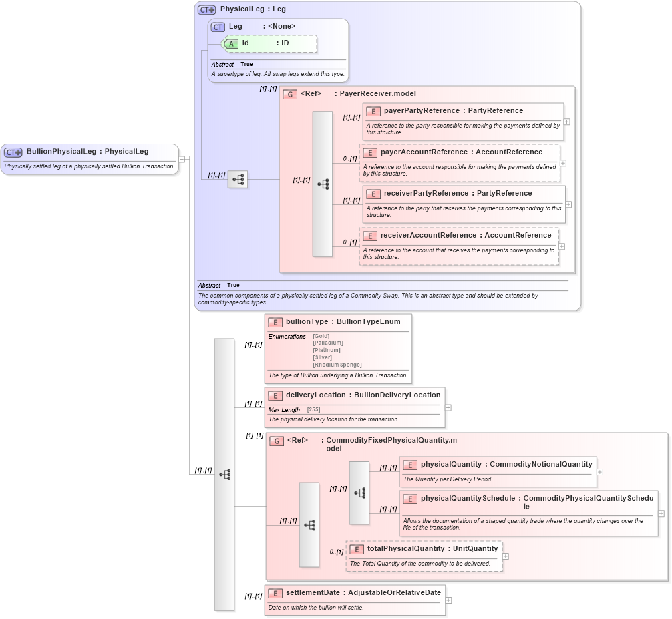This screenshot has width=672, height=619.
Task: Click the E icon of deliveryLocation
Action: click(275, 395)
